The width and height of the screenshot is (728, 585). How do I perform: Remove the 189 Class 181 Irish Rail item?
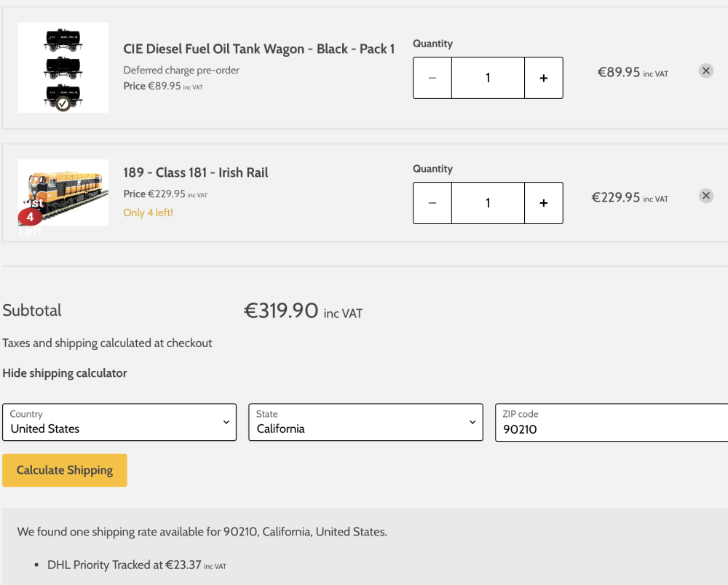click(x=705, y=196)
